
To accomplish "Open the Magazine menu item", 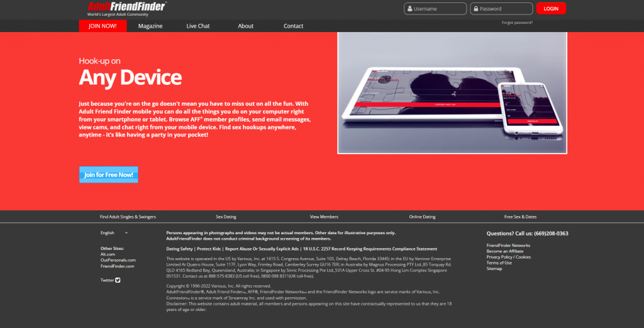I will [150, 26].
